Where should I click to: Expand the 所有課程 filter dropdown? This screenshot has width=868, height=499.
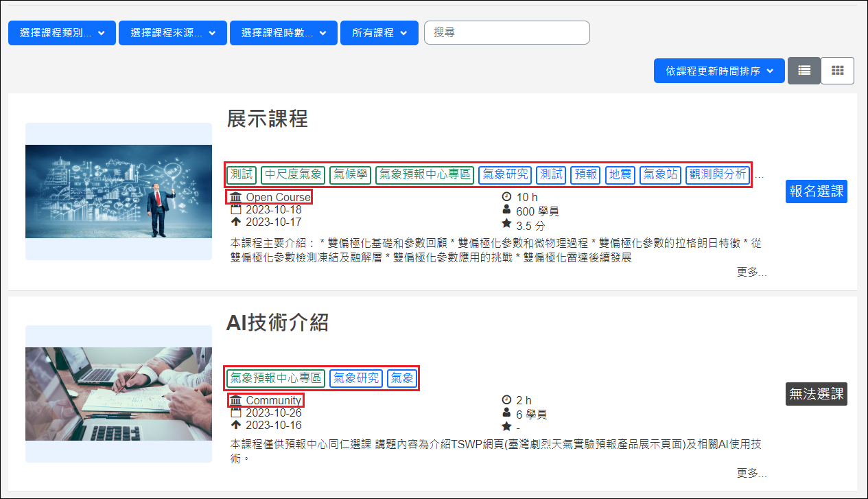tap(379, 33)
